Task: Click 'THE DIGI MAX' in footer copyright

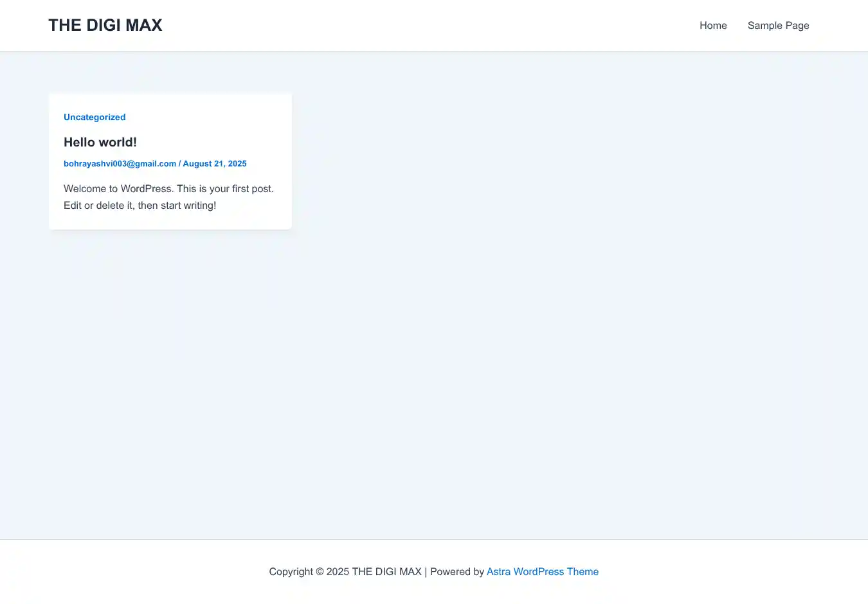Action: coord(386,572)
